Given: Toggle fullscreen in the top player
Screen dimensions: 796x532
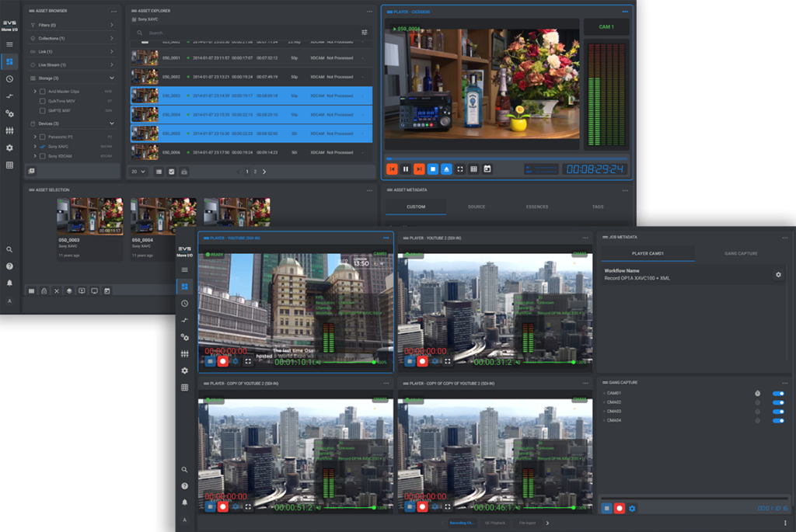Looking at the screenshot, I should (460, 169).
